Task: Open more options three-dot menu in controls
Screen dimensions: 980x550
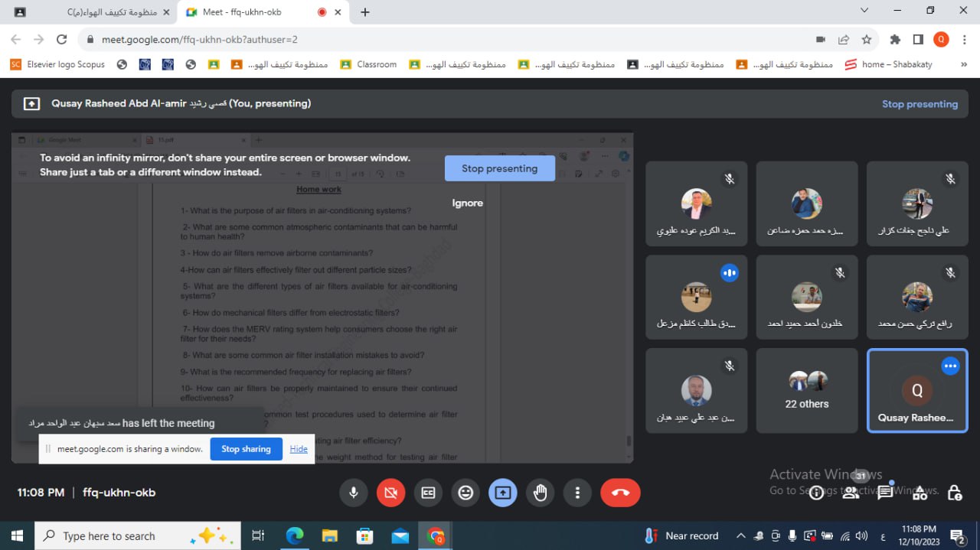Action: coord(578,493)
